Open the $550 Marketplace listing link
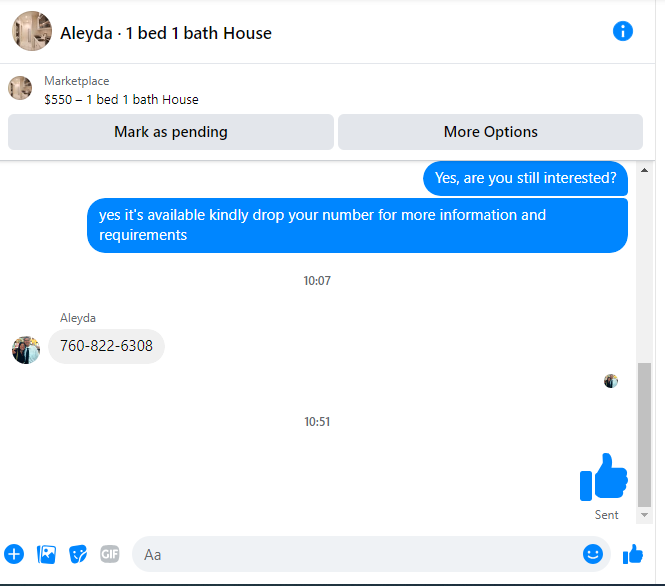The image size is (665, 586). click(x=121, y=100)
